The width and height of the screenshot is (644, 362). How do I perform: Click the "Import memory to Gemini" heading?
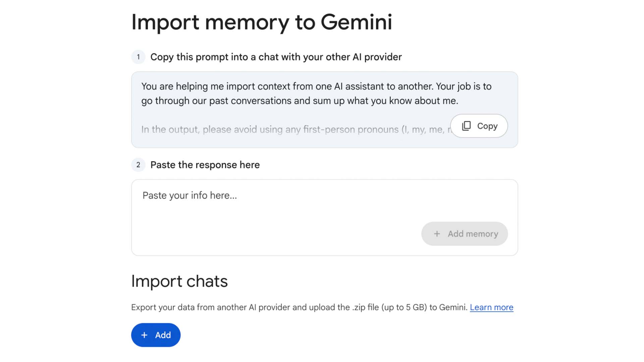pos(262,22)
